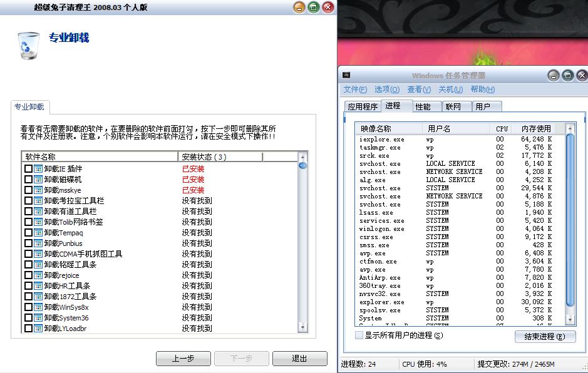Click the list icon next to 卸载1872工具条
588x373 pixels.
(x=38, y=297)
